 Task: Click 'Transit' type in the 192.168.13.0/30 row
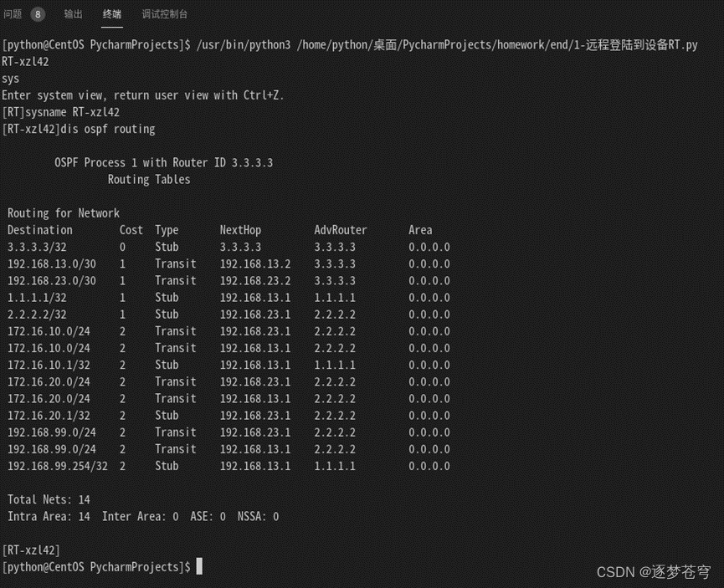tap(176, 264)
